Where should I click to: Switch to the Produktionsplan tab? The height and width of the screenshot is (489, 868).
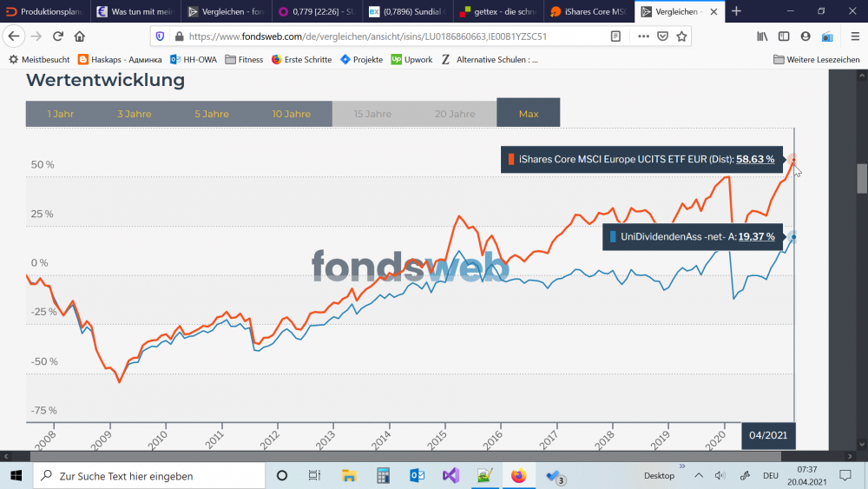click(45, 11)
